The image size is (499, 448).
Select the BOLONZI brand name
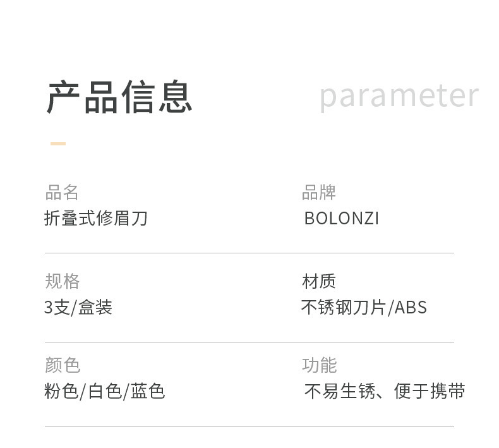click(341, 219)
